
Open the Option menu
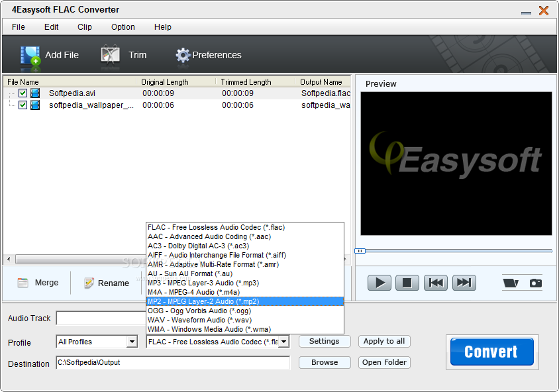pos(123,27)
